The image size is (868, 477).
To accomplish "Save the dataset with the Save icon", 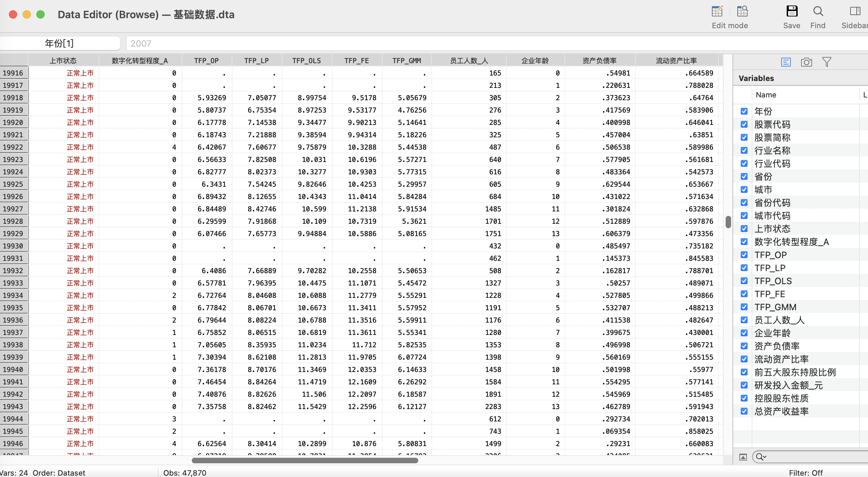I will pyautogui.click(x=792, y=11).
